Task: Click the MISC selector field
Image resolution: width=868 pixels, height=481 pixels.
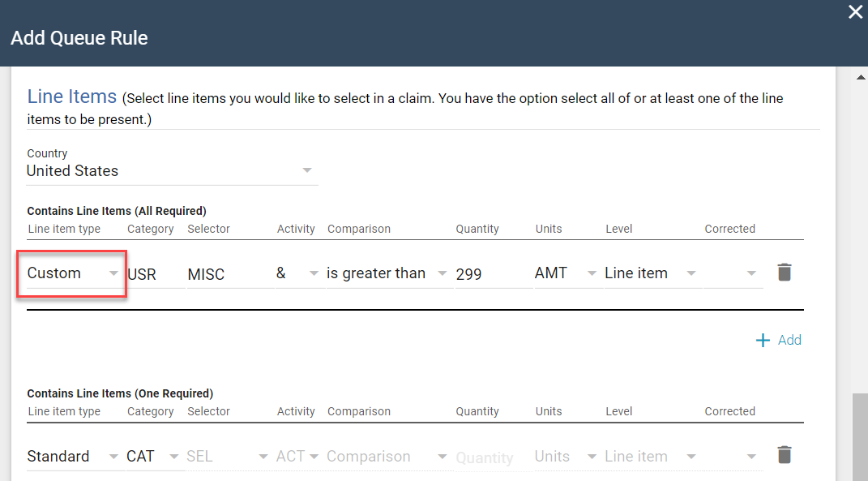Action: (229, 274)
